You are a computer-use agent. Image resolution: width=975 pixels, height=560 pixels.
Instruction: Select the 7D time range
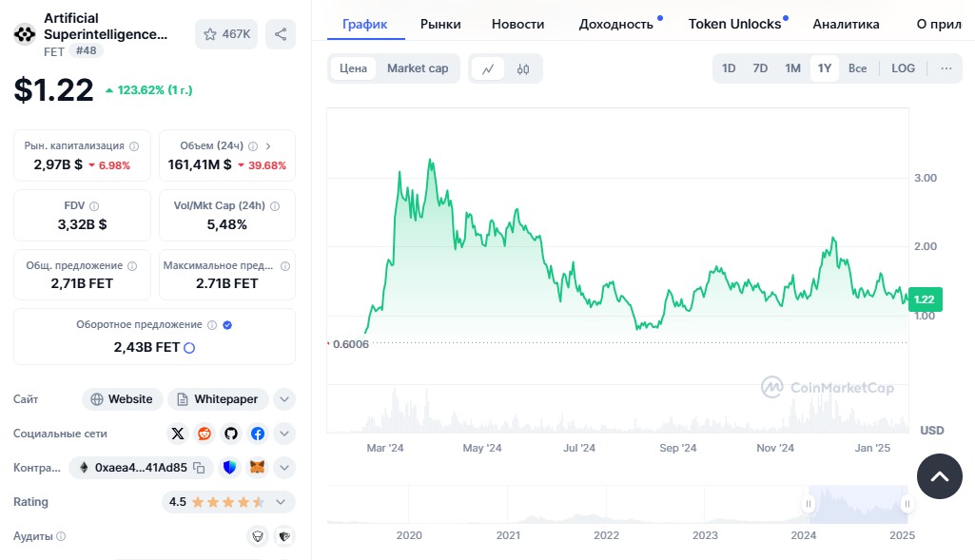coord(760,68)
